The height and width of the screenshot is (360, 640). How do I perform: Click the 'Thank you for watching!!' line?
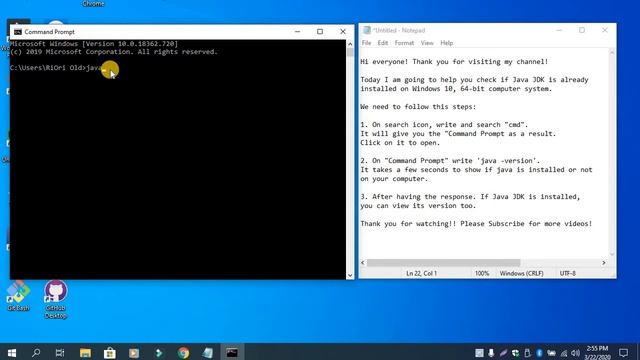point(476,224)
